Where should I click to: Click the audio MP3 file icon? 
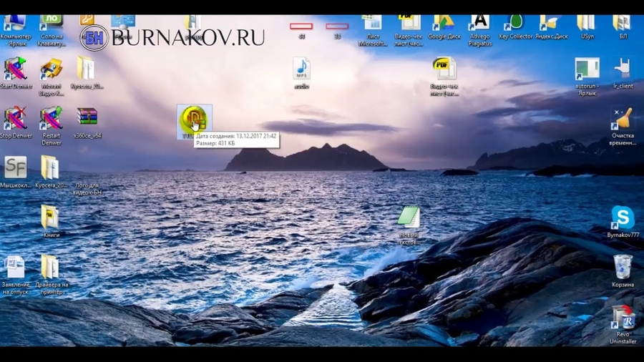click(x=301, y=69)
